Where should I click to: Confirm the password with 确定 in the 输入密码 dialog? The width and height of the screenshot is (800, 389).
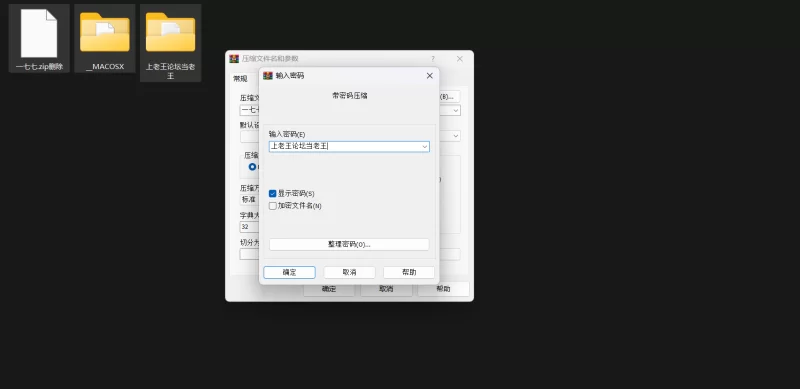point(289,273)
